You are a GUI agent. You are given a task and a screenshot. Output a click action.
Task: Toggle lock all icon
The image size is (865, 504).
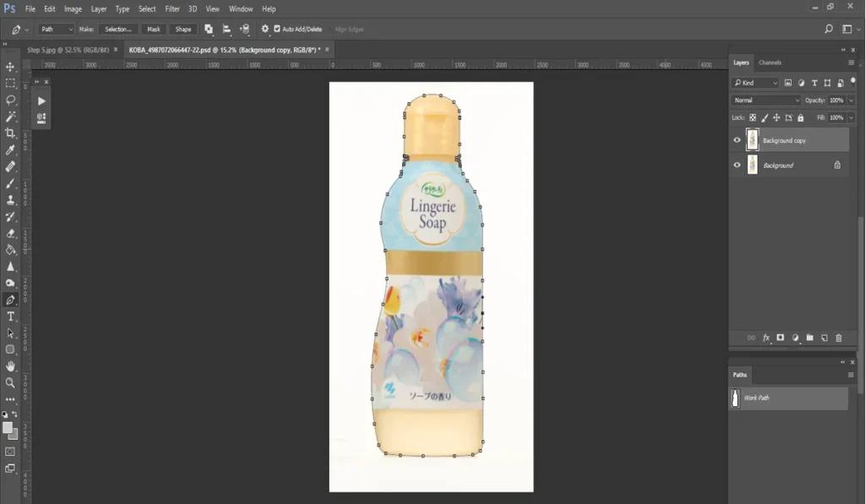tap(801, 117)
